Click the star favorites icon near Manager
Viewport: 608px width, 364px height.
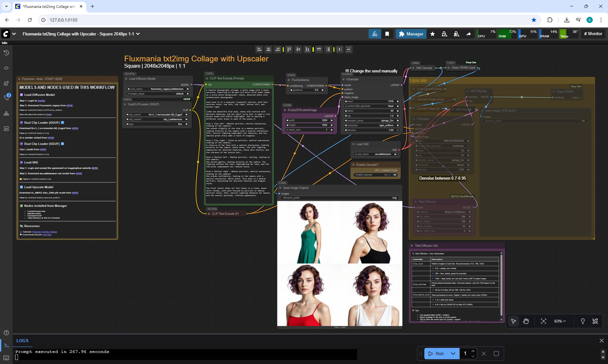(x=433, y=34)
